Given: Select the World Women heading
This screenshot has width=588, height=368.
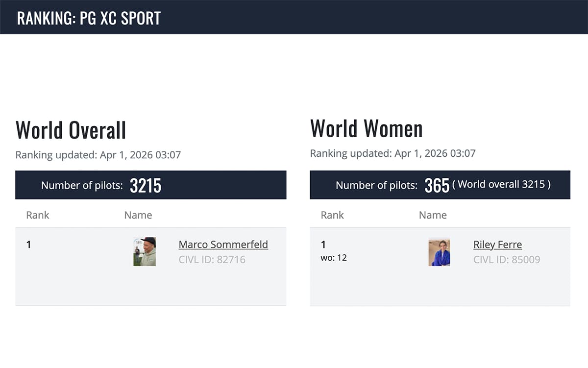Looking at the screenshot, I should (x=366, y=128).
